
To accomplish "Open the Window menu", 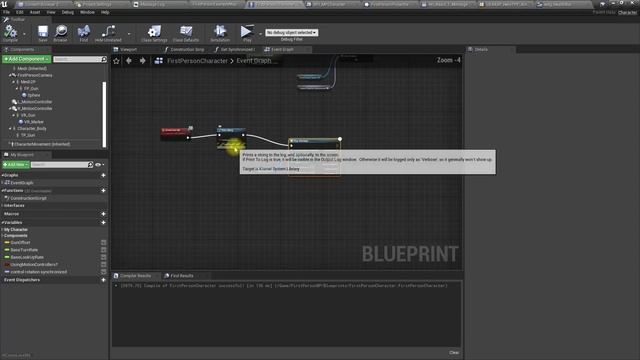I will point(87,12).
